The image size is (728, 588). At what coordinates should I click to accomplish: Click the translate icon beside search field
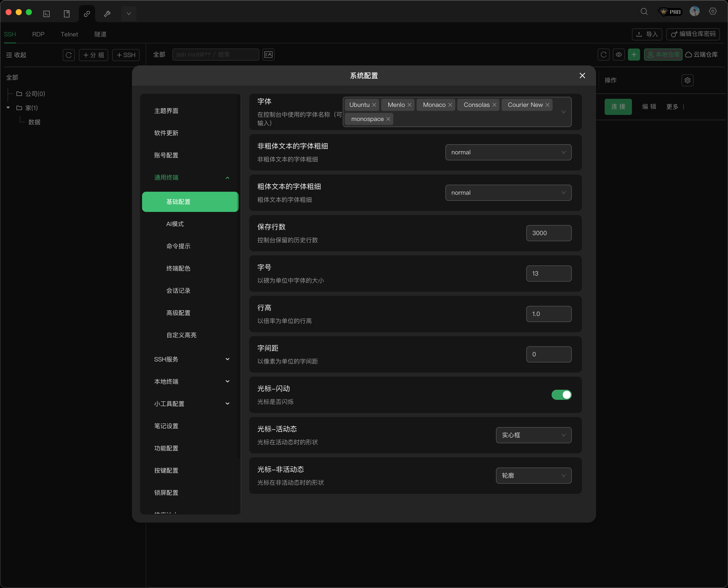click(268, 55)
